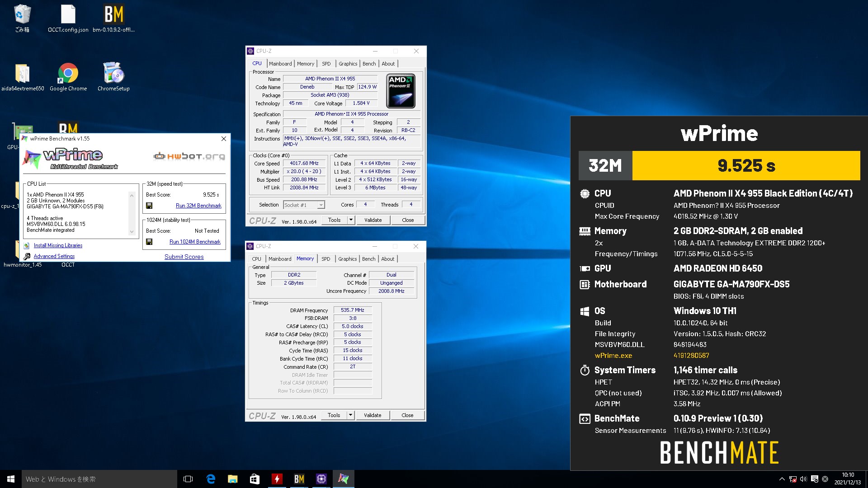Screen dimensions: 868x488
Task: Click the Install Missing Libraries icon
Action: [x=26, y=245]
